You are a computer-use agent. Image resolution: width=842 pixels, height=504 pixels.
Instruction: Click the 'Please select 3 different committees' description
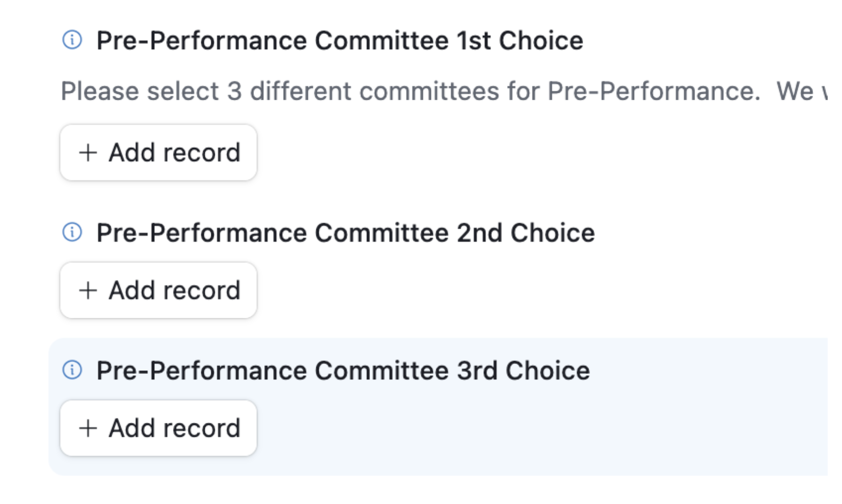tap(410, 91)
